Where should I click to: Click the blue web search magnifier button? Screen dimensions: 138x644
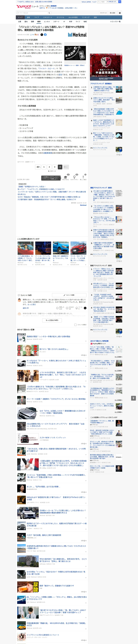point(120,2)
